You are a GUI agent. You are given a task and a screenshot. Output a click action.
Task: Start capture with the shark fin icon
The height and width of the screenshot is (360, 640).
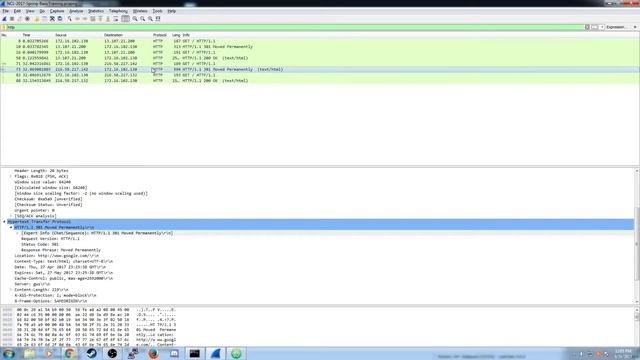click(4, 19)
